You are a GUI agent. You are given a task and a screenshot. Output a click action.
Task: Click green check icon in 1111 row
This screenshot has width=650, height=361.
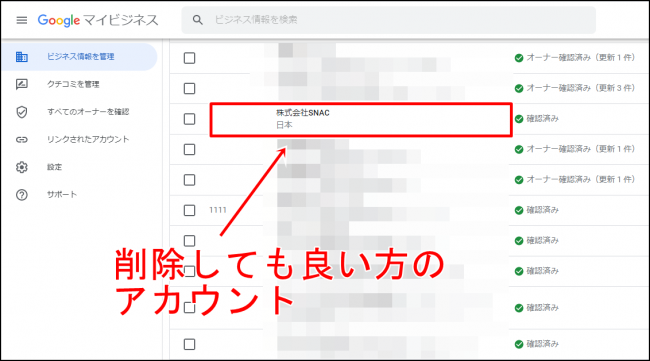[x=519, y=211]
